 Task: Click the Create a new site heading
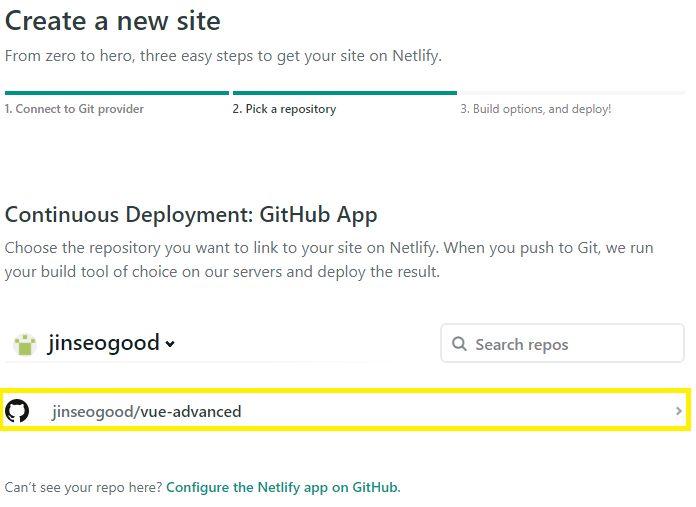coord(113,21)
